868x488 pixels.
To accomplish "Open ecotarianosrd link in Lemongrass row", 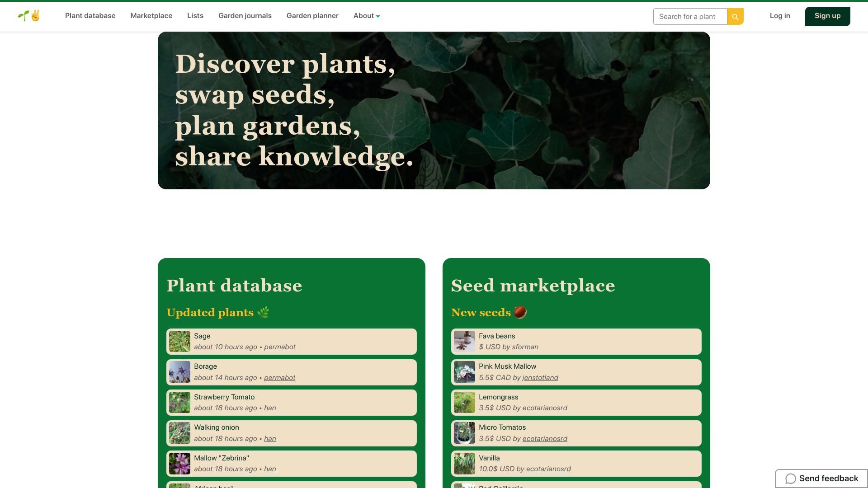I will coord(545,408).
